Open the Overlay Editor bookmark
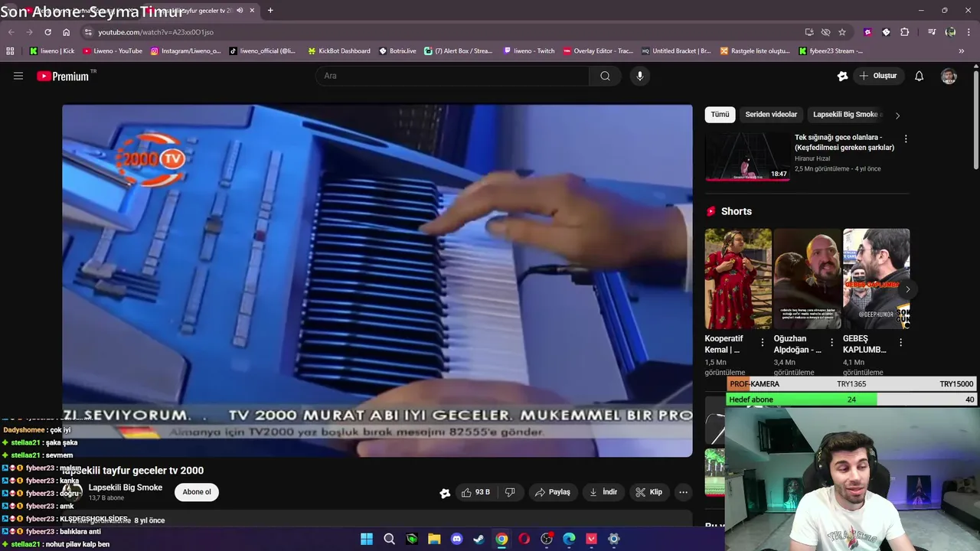Image resolution: width=980 pixels, height=551 pixels. click(598, 51)
